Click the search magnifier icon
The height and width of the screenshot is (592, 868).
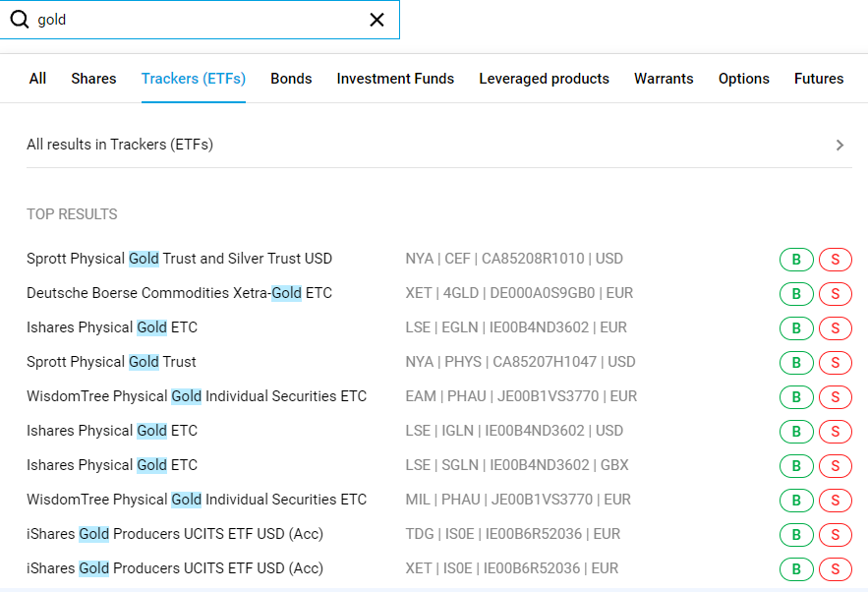click(x=19, y=20)
